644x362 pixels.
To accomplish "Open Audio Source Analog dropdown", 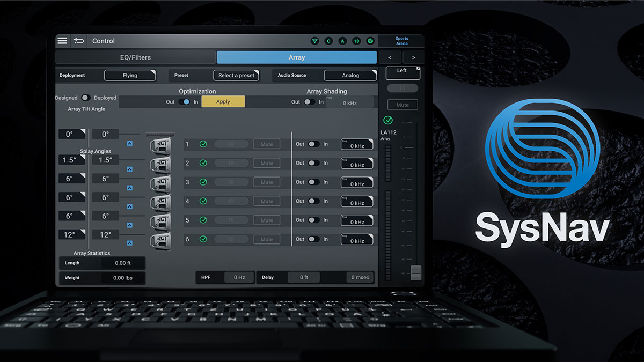I will point(350,76).
